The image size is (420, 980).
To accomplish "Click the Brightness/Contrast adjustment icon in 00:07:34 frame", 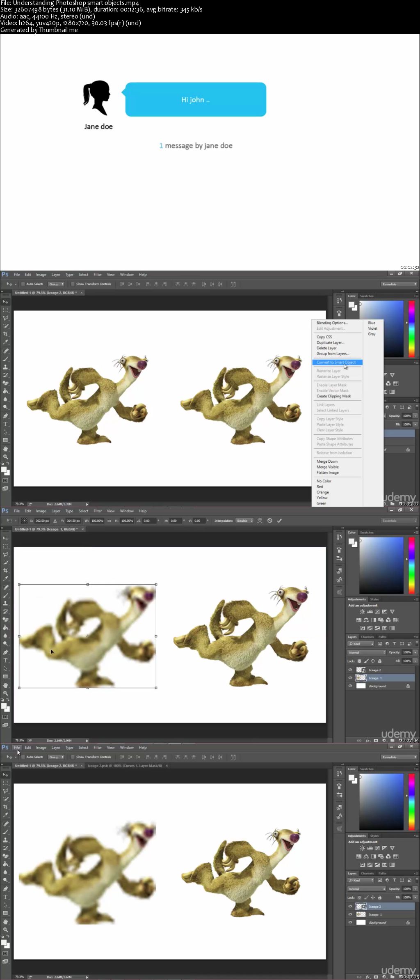I will (x=362, y=612).
